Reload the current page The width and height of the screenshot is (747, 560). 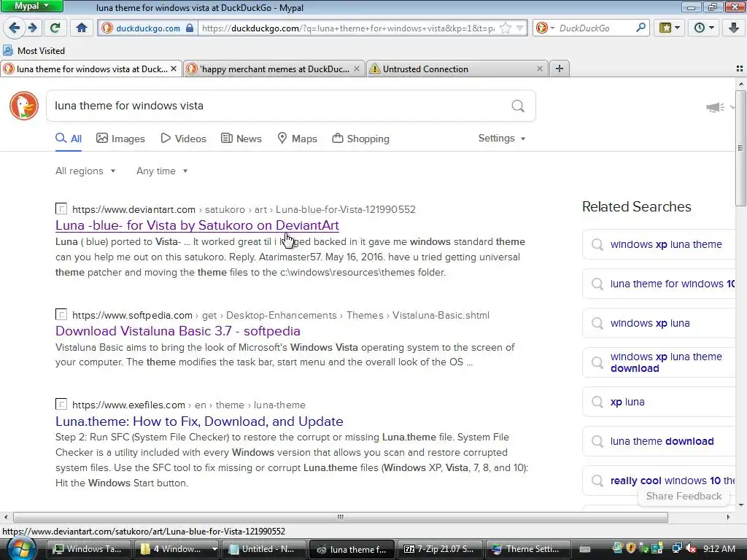55,28
